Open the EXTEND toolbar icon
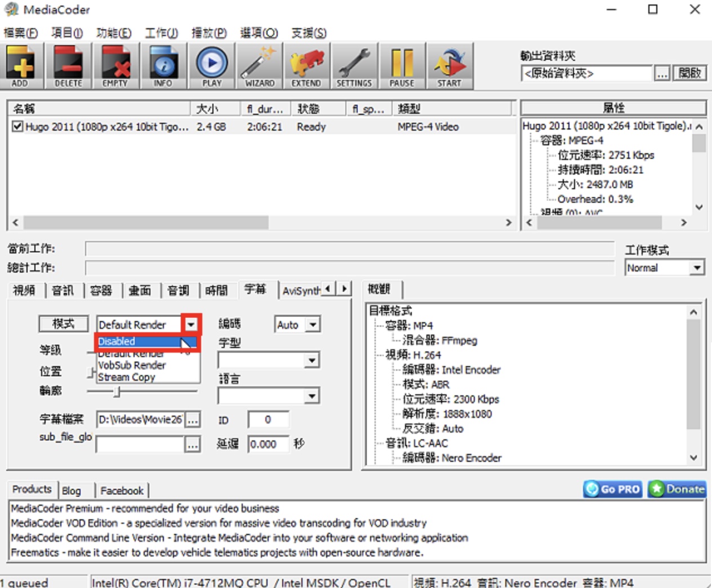Screen dimensions: 712x588 306,66
